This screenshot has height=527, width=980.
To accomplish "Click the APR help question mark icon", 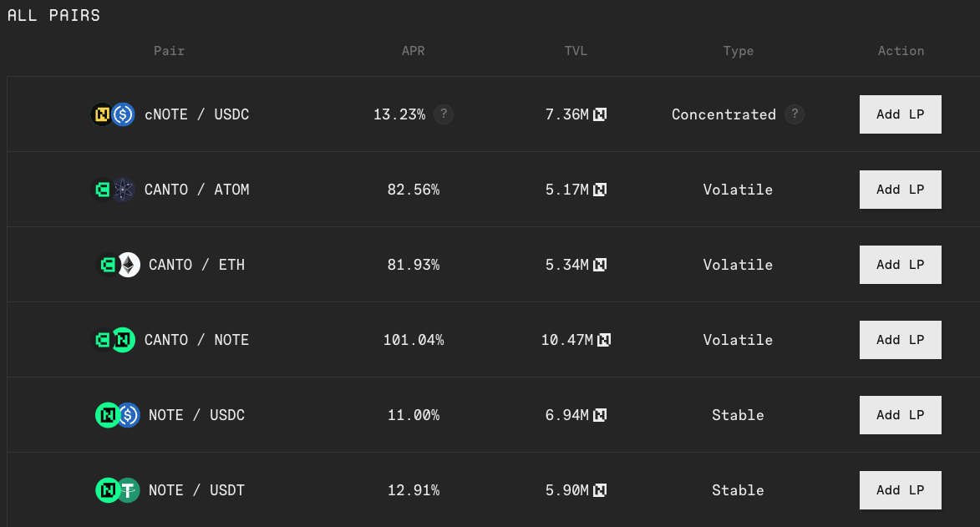I will [x=444, y=114].
